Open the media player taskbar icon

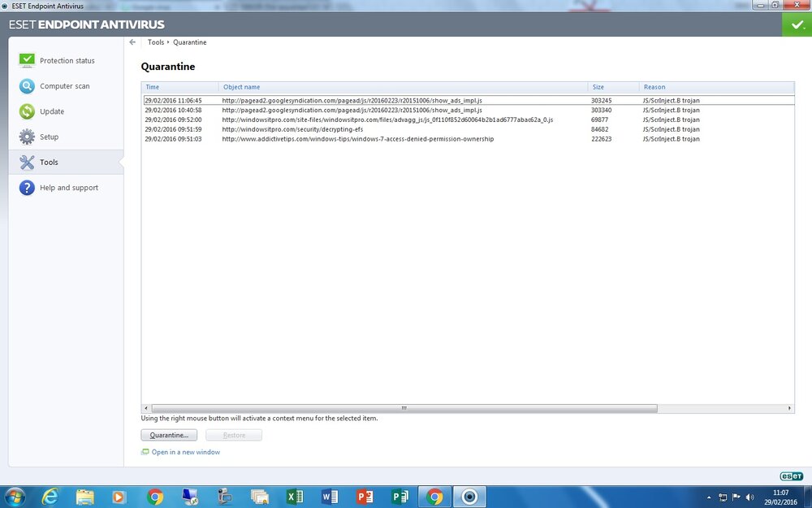pyautogui.click(x=119, y=497)
